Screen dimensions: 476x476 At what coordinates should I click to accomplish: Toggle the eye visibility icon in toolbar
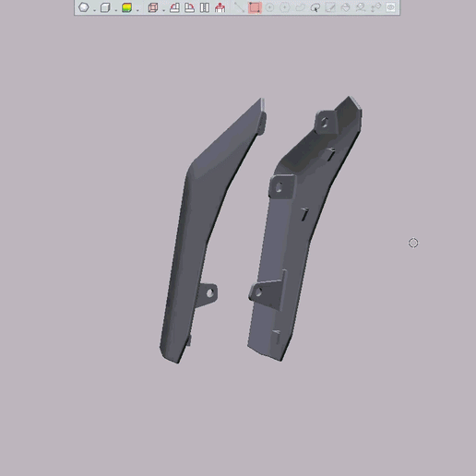[x=390, y=7]
